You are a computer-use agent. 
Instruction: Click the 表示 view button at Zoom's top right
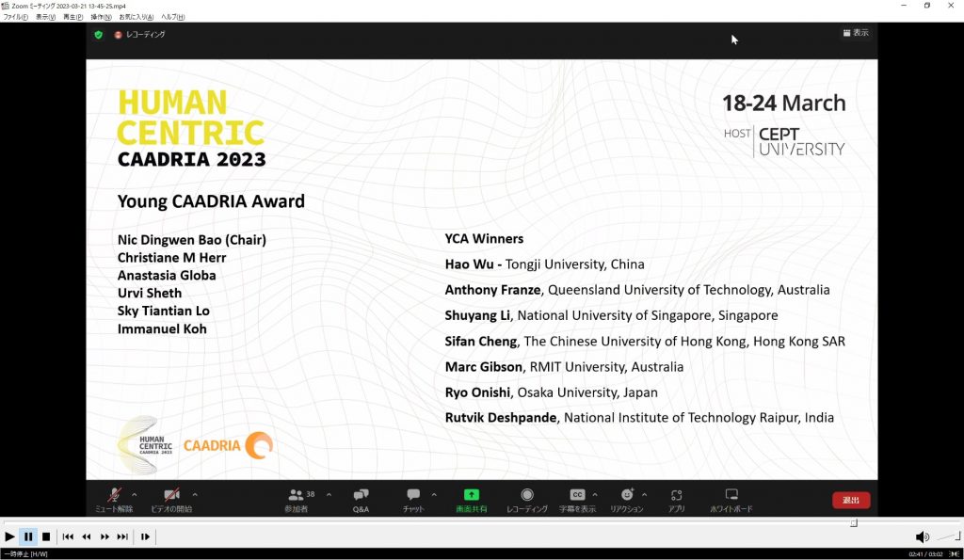pyautogui.click(x=856, y=33)
